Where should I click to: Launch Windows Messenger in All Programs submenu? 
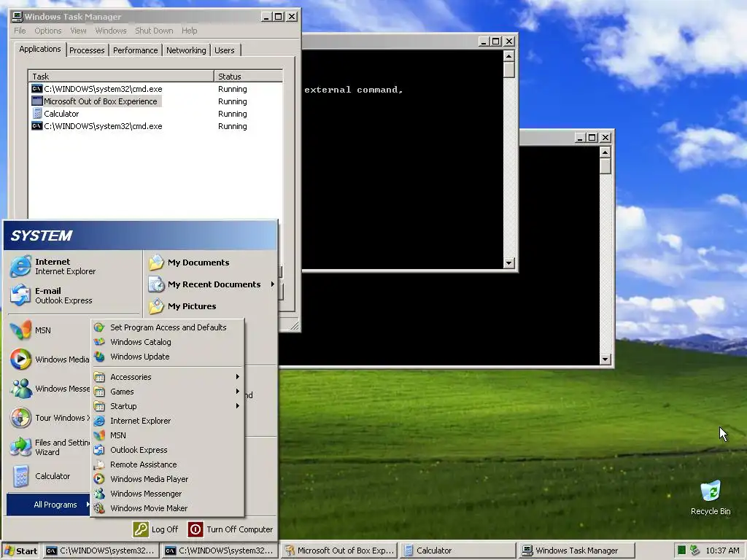168,494
